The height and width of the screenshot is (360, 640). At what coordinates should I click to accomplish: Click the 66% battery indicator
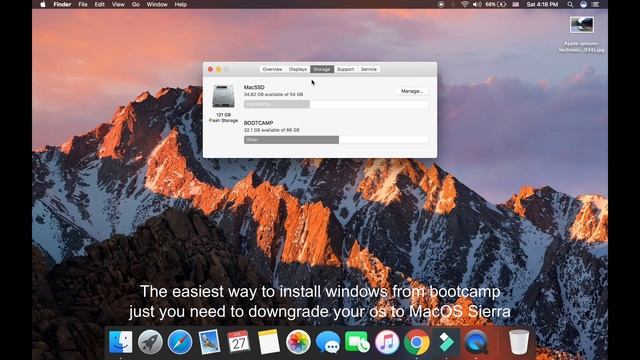[x=496, y=4]
